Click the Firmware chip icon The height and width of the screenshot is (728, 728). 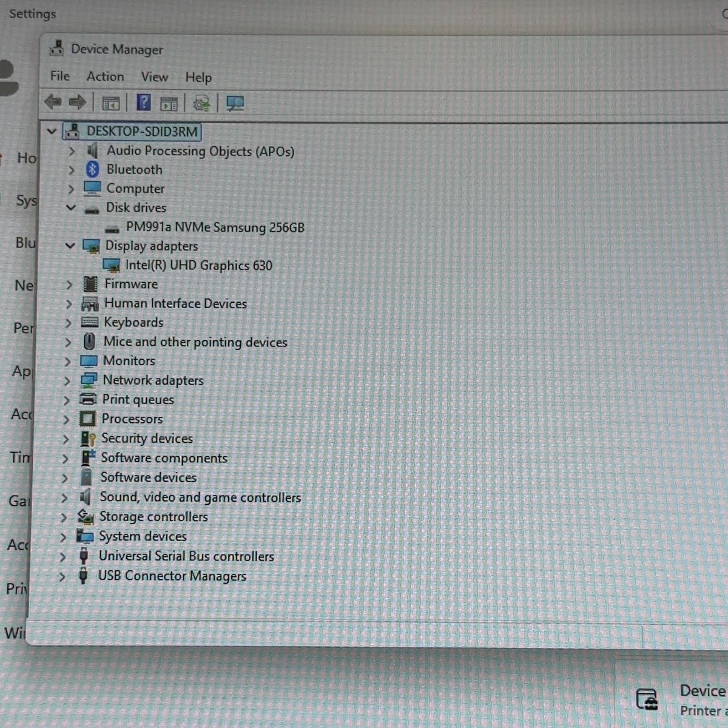point(90,284)
